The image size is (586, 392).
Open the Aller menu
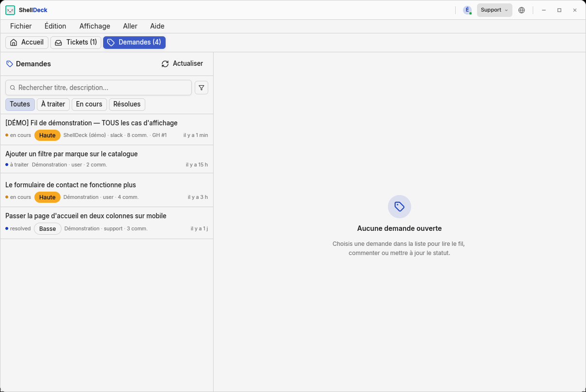130,26
